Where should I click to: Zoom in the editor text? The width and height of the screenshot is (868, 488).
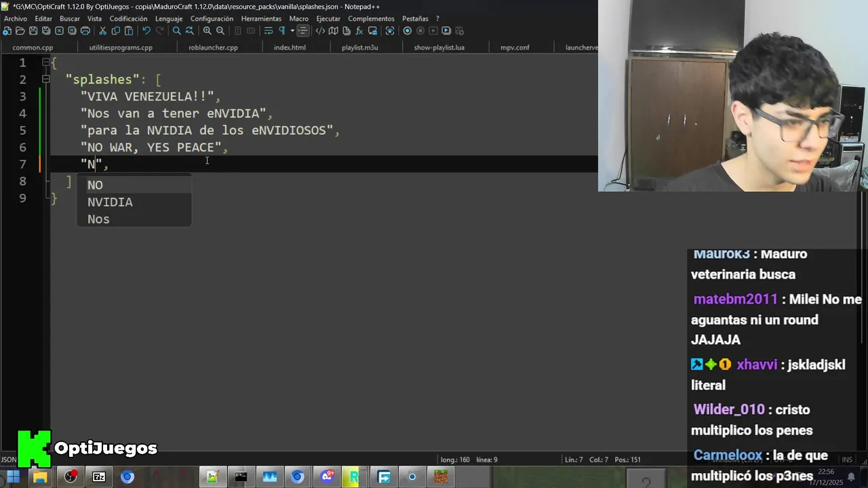pos(208,30)
